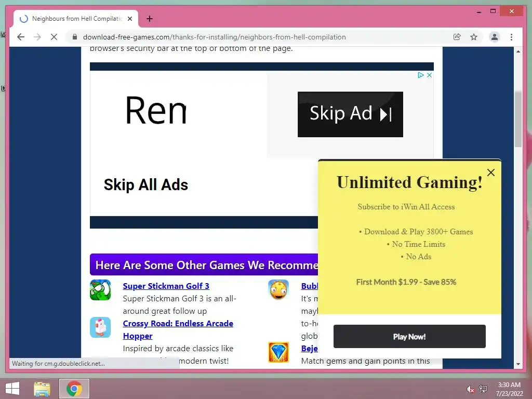The width and height of the screenshot is (532, 399).
Task: Click the Here Are Some Other Games banner
Action: (x=204, y=264)
